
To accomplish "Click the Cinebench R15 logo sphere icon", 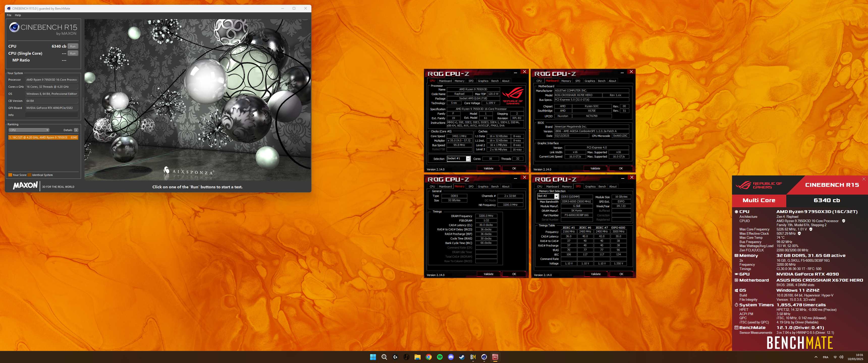I will coord(14,27).
